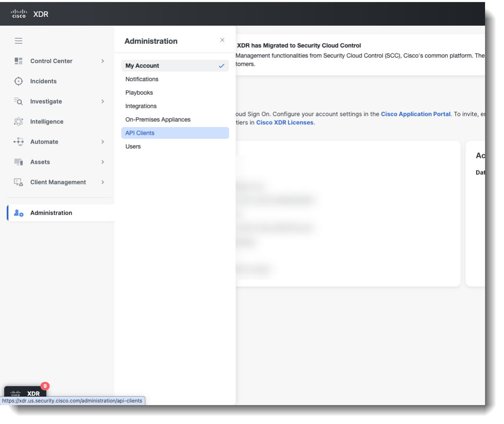Close the Administration flyout panel

click(222, 40)
